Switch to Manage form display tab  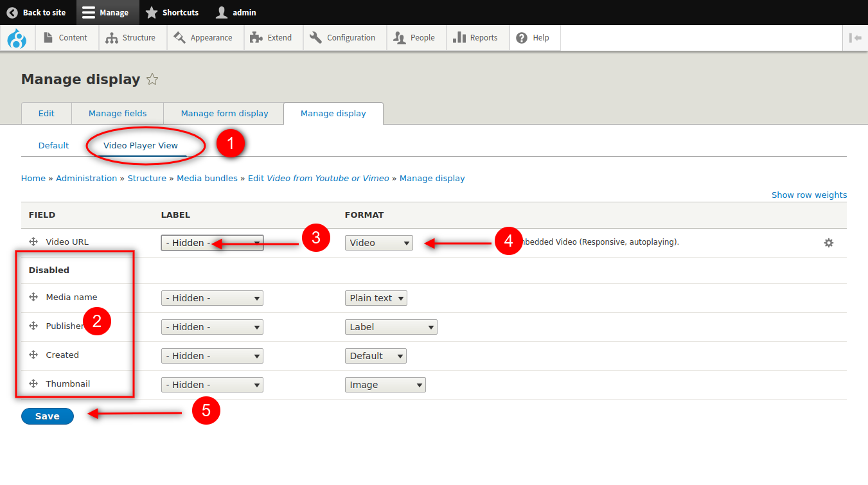(224, 113)
